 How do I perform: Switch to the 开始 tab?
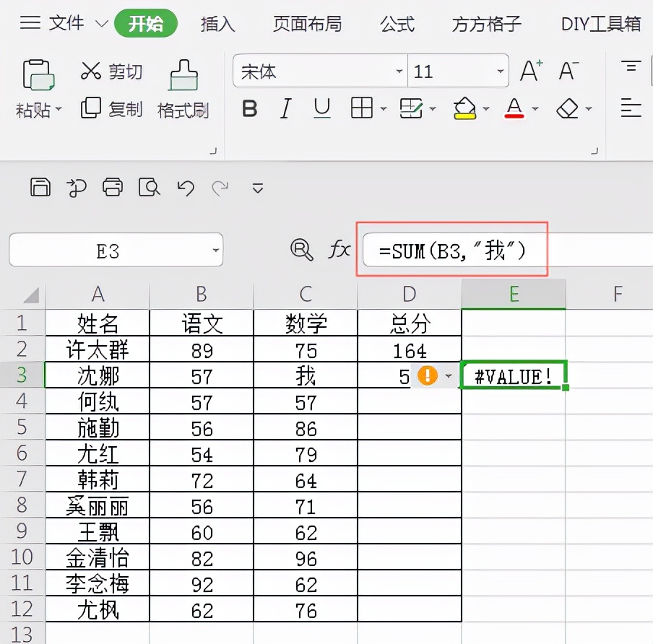[146, 23]
